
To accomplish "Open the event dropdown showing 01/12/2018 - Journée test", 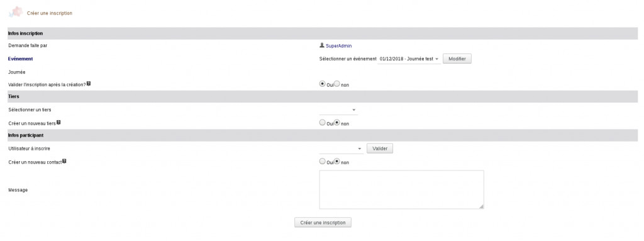I will (409, 59).
